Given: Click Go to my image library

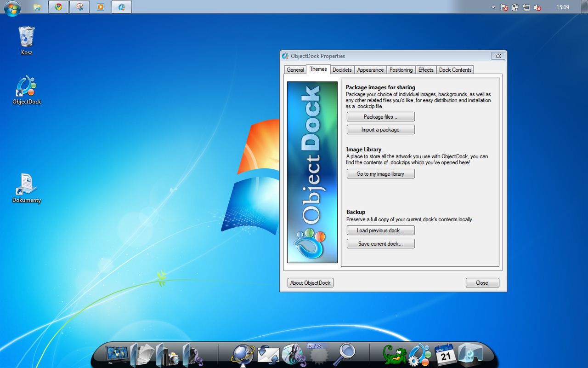Looking at the screenshot, I should coord(380,174).
